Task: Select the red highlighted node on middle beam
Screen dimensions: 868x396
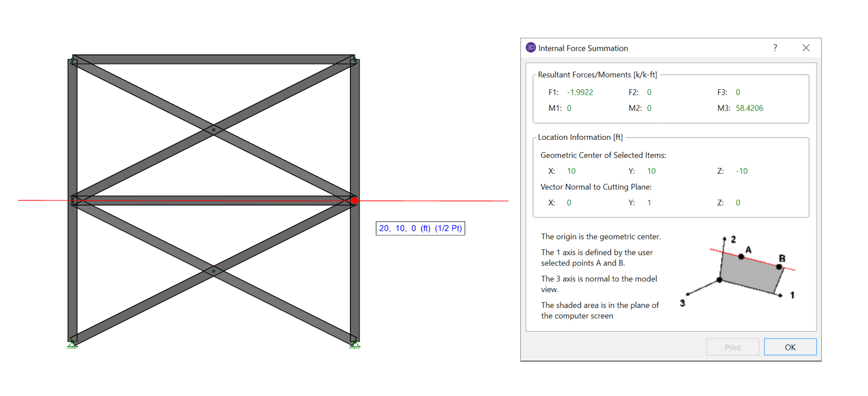Action: pos(355,201)
